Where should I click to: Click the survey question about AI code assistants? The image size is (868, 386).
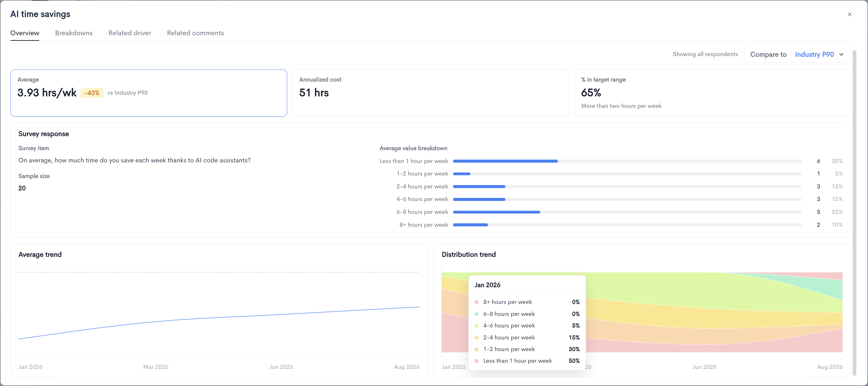[x=135, y=160]
